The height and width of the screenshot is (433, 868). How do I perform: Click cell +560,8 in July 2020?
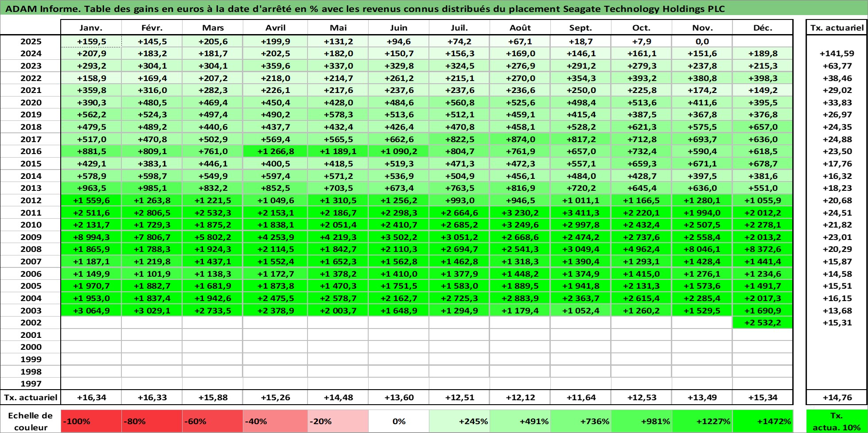(x=459, y=103)
